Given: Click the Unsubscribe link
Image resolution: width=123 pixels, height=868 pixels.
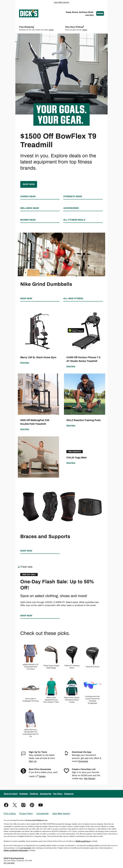Looking at the screenshot, I should (42, 813).
